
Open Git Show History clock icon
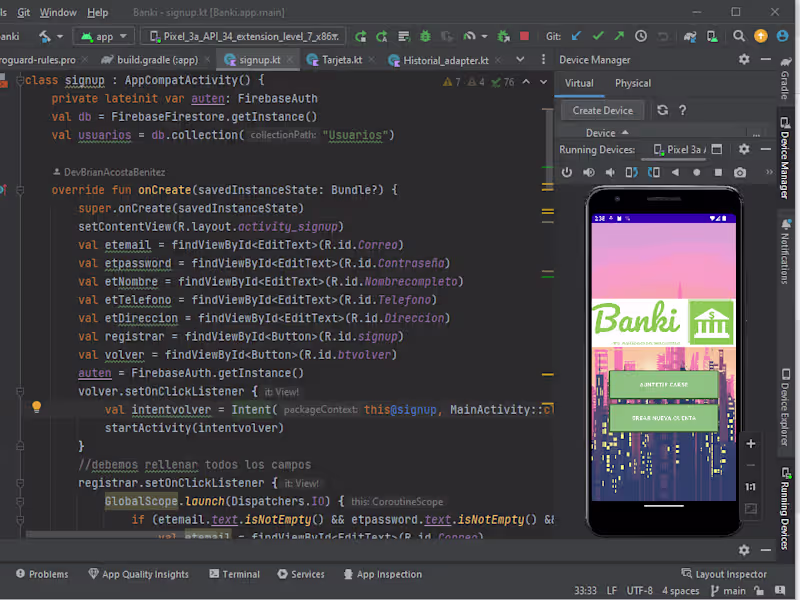pos(641,36)
